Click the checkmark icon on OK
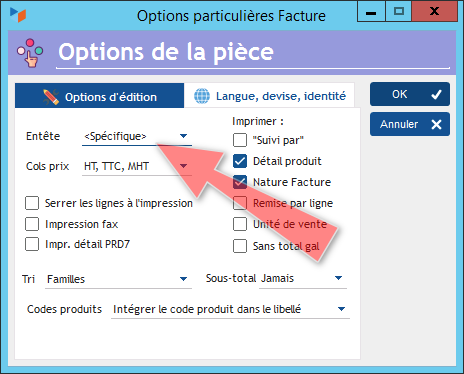 coord(436,95)
